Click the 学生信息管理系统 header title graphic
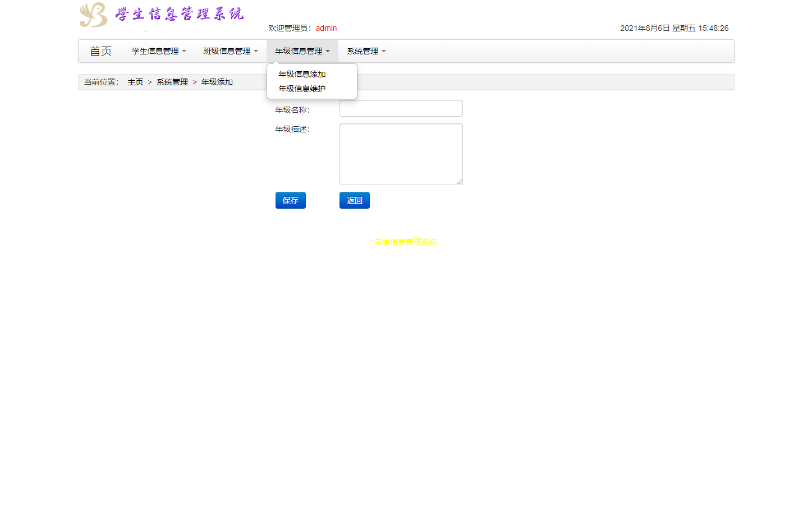This screenshot has width=812, height=529. (x=178, y=14)
